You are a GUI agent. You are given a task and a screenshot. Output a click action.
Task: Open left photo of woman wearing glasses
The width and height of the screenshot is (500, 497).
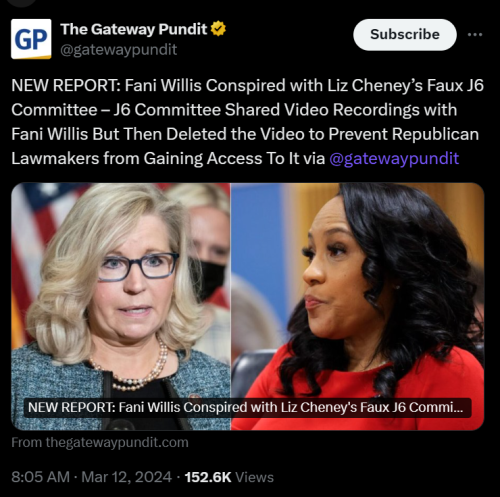(121, 306)
